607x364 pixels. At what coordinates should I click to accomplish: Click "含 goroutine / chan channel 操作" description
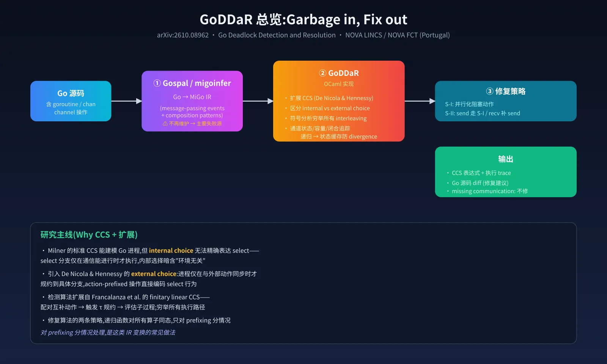coord(71,108)
